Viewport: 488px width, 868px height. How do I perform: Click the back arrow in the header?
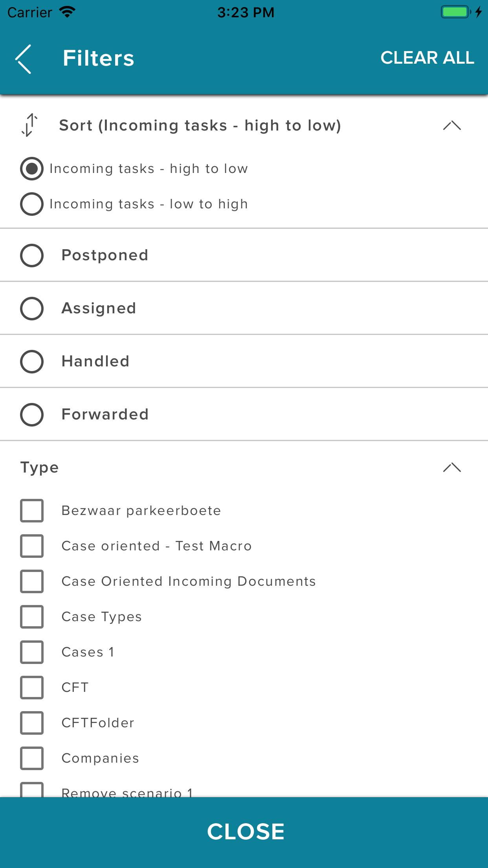point(23,58)
